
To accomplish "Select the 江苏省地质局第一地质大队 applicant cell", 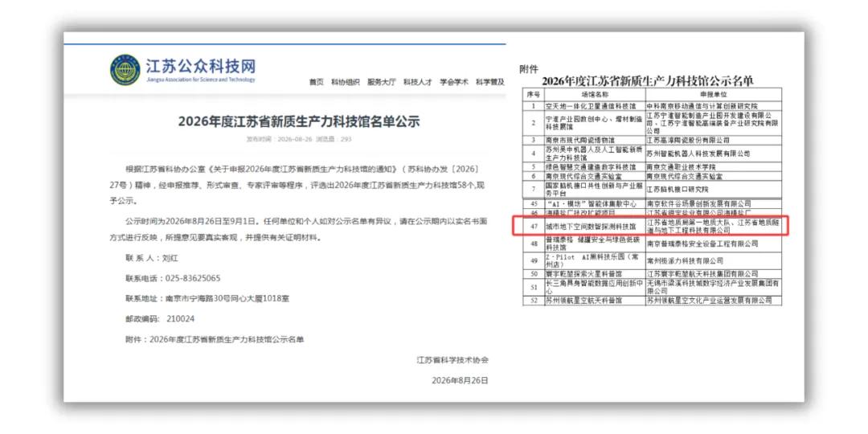I will 713,227.
